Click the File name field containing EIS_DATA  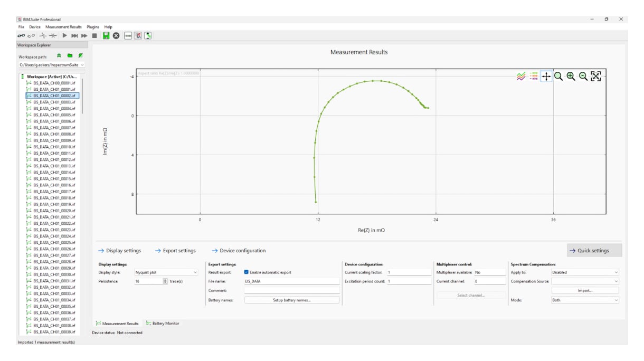click(x=292, y=281)
